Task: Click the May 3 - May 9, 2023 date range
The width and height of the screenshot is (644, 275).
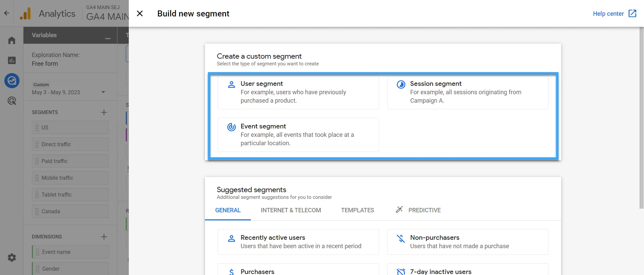Action: 56,92
